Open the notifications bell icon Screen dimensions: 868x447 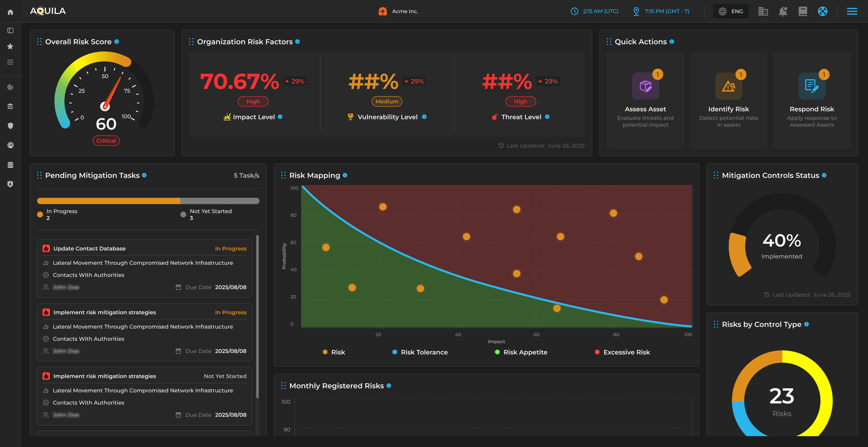pyautogui.click(x=783, y=12)
